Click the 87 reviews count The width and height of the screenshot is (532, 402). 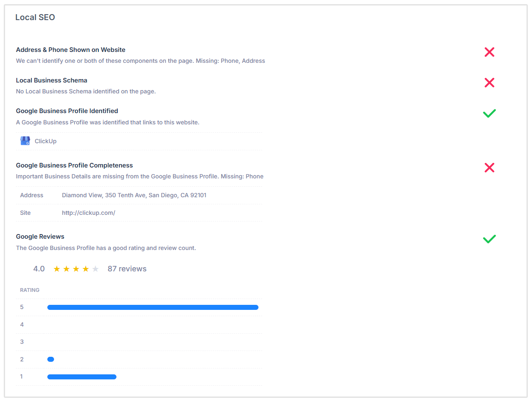pyautogui.click(x=127, y=268)
